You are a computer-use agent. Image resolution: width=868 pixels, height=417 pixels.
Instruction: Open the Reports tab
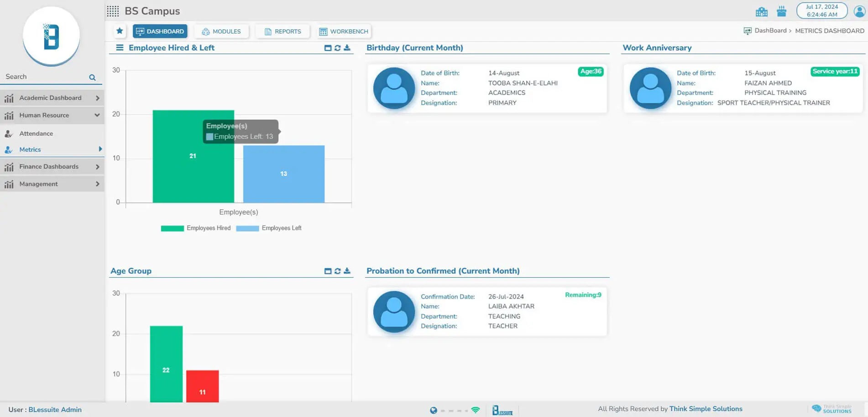pos(282,31)
